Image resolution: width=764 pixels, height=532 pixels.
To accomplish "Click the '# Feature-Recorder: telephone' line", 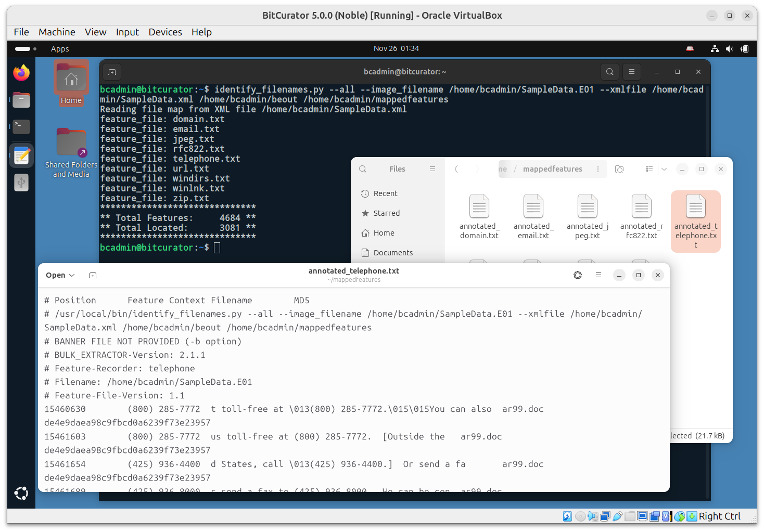I will point(120,368).
